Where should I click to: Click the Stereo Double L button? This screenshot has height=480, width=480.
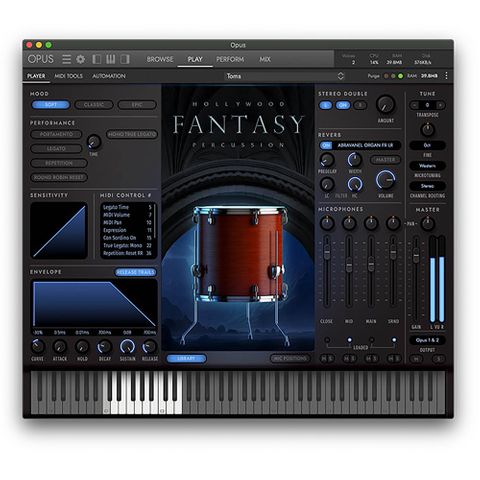pyautogui.click(x=326, y=105)
